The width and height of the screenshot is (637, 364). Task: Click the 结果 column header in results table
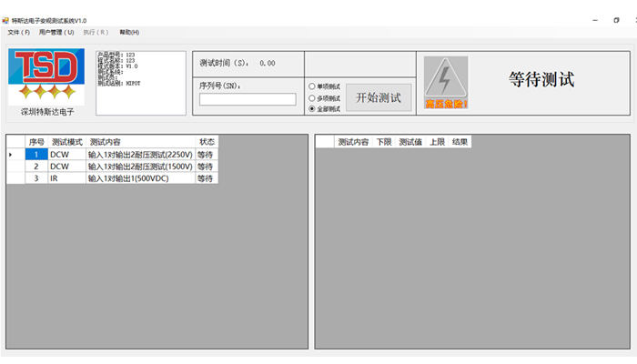[460, 142]
